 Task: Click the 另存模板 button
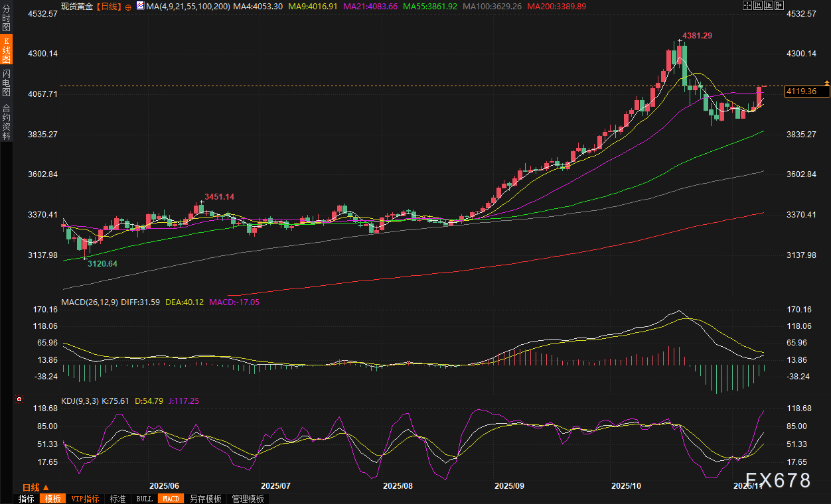[x=206, y=499]
